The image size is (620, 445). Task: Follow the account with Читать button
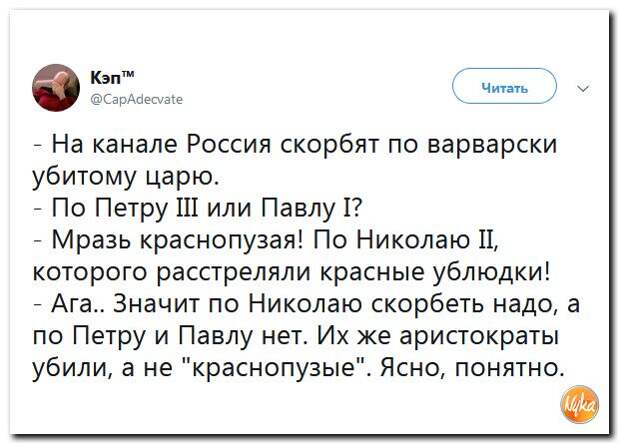coord(504,86)
